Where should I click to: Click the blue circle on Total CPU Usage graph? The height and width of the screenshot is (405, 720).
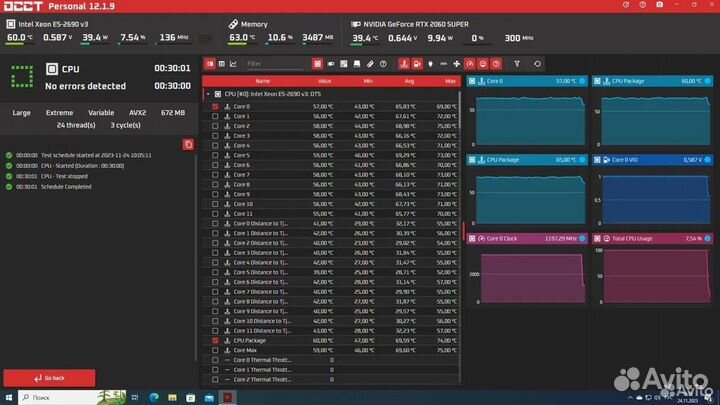point(708,239)
